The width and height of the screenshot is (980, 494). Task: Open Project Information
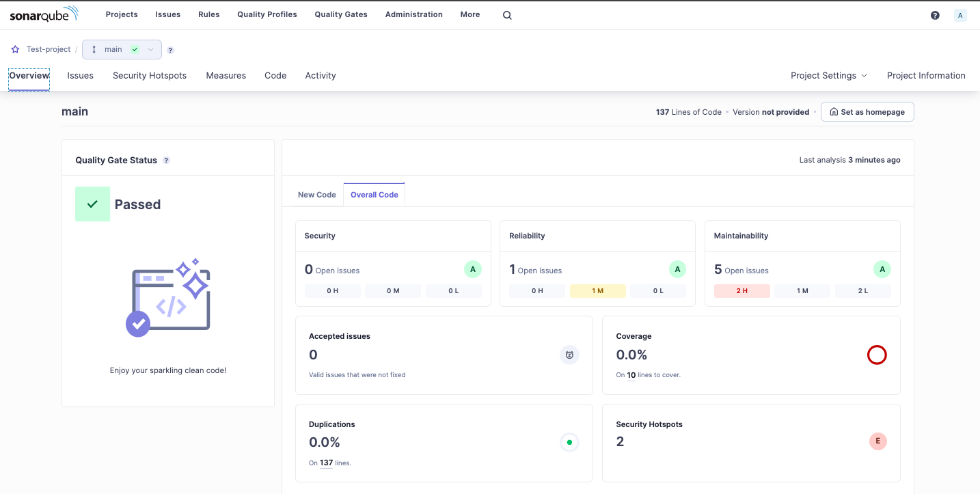point(926,75)
